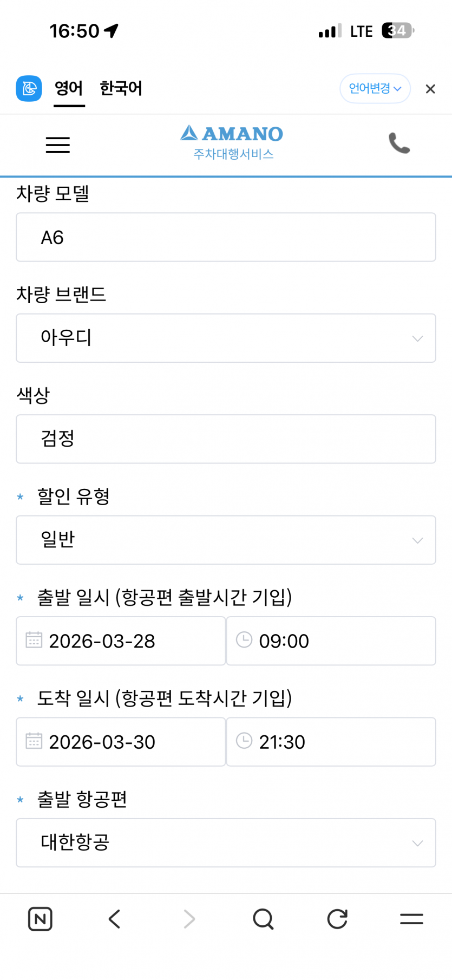Edit the 색상 color field

pos(226,439)
